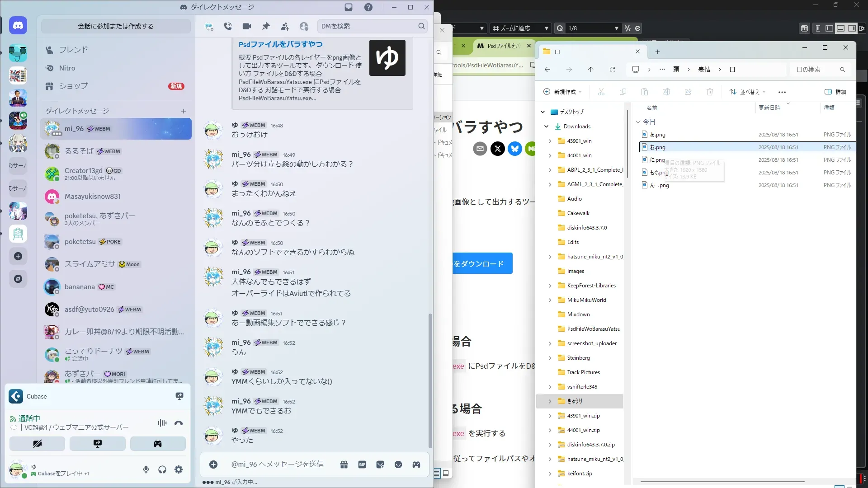The height and width of the screenshot is (488, 868).
Task: Click the Discord chat scrollbar
Action: pyautogui.click(x=430, y=380)
